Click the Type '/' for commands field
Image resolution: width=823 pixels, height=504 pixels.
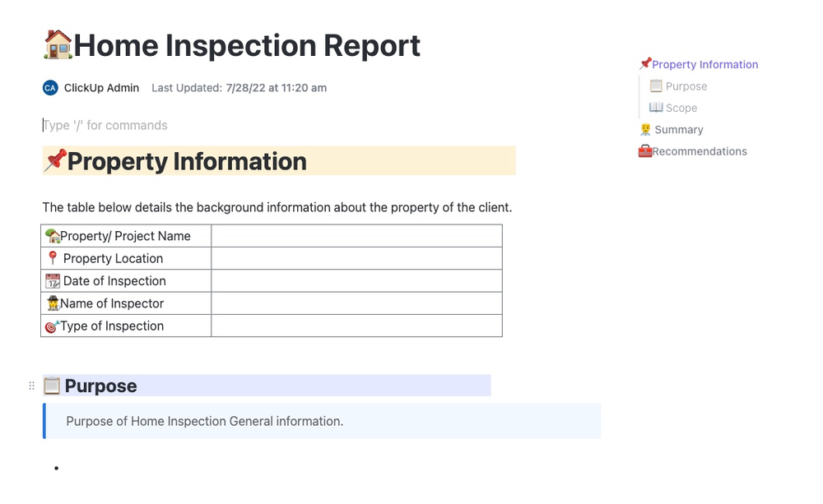coord(105,126)
